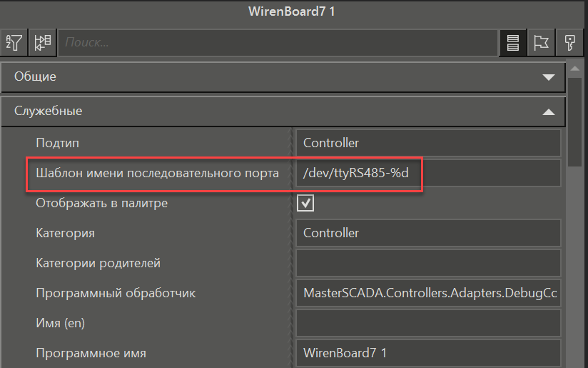
Task: Select the Имя (en) label
Action: (61, 323)
